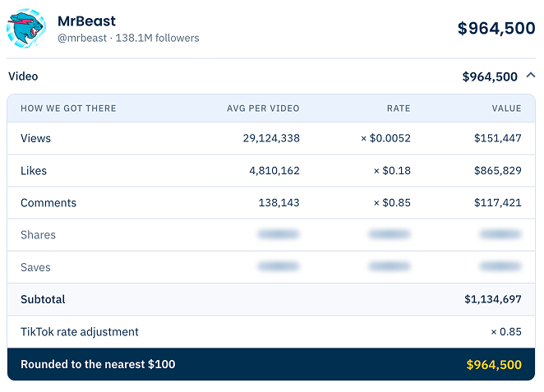This screenshot has height=392, width=544.
Task: Click the AVG PER VIDEO column header
Action: point(263,108)
